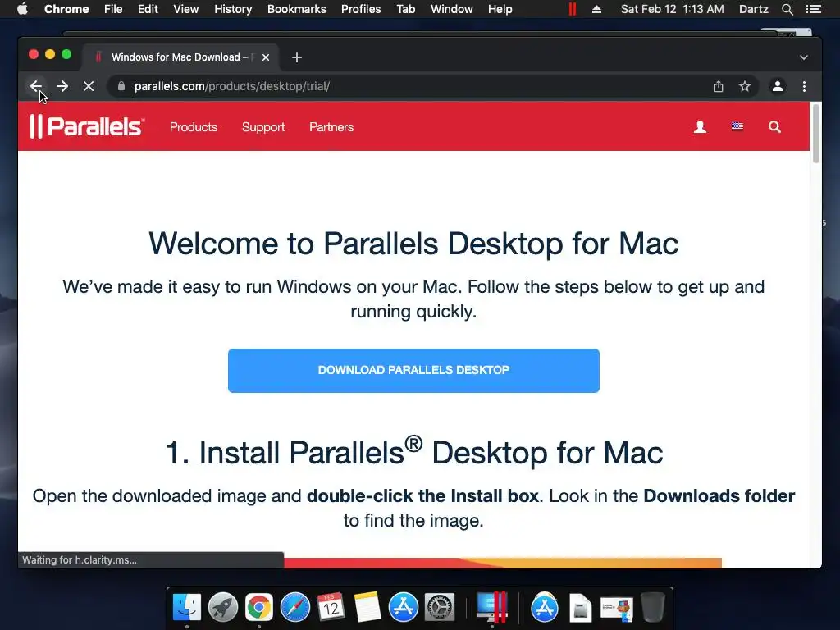Viewport: 840px width, 630px height.
Task: Click the Dartz user name
Action: (753, 9)
